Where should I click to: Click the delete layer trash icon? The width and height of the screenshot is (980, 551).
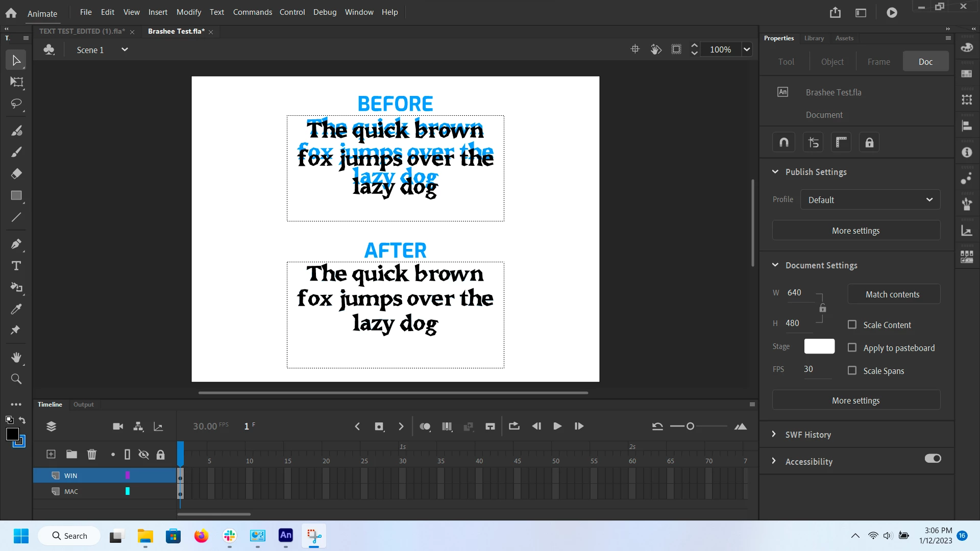92,454
